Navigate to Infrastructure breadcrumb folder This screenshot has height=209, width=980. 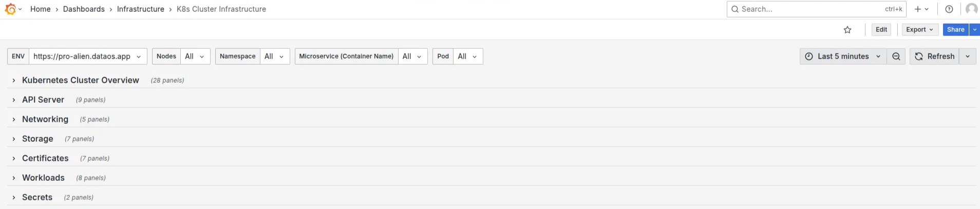click(141, 9)
